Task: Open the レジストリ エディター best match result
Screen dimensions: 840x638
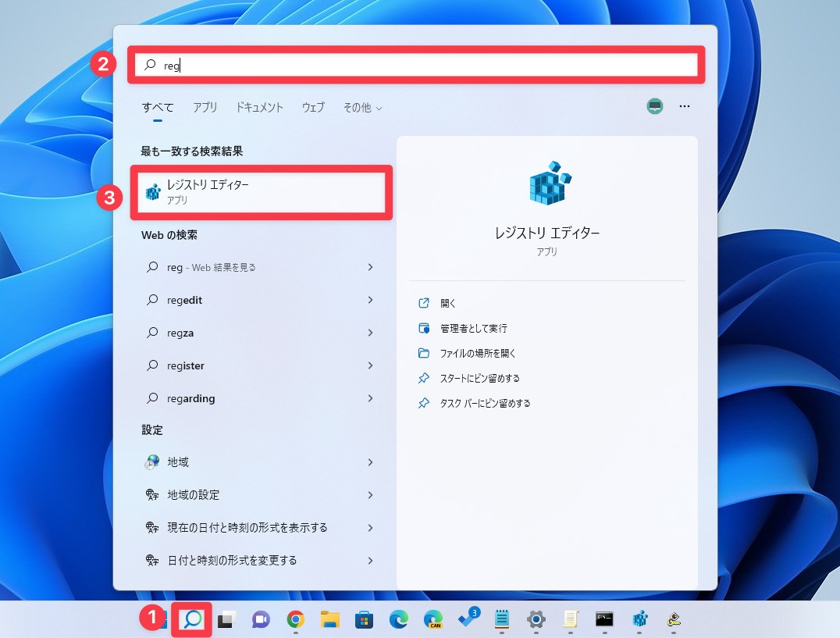Action: coord(262,192)
